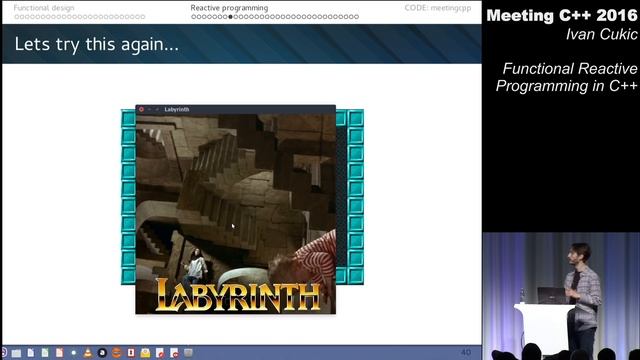Click the Labyrinth window title bar text
Screen dimensions: 640x360
(x=177, y=109)
